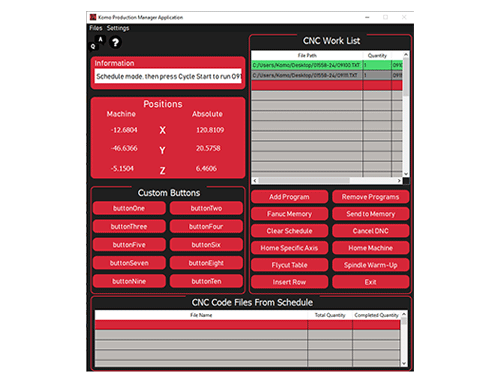Click the work list scroll up arrow

406,54
